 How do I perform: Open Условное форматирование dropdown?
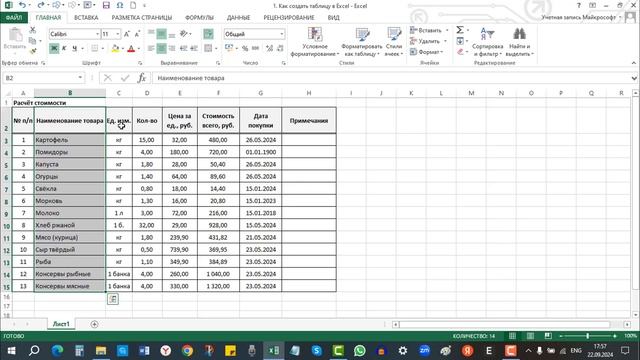(x=315, y=42)
